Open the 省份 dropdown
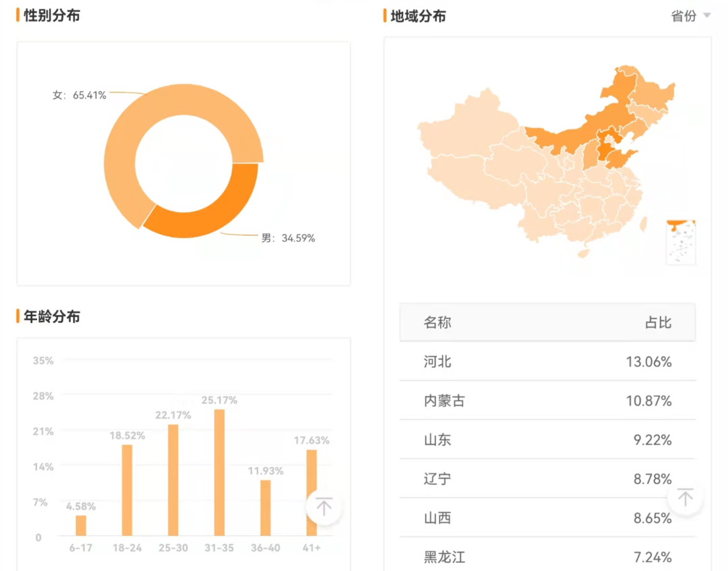Screen dimensions: 728x571 (689, 16)
